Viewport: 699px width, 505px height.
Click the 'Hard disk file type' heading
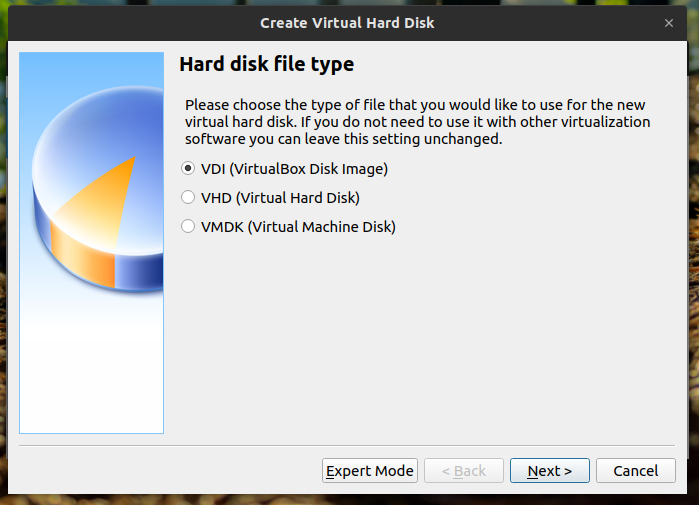(x=266, y=65)
